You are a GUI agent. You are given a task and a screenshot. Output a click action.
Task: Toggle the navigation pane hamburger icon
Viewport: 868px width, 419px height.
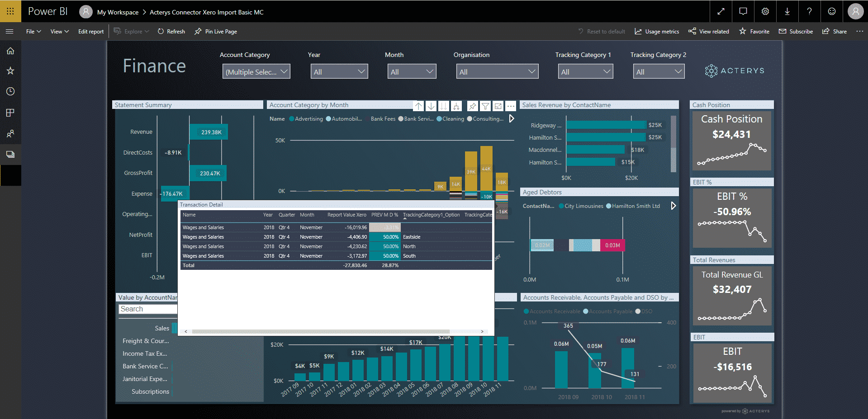click(x=9, y=32)
